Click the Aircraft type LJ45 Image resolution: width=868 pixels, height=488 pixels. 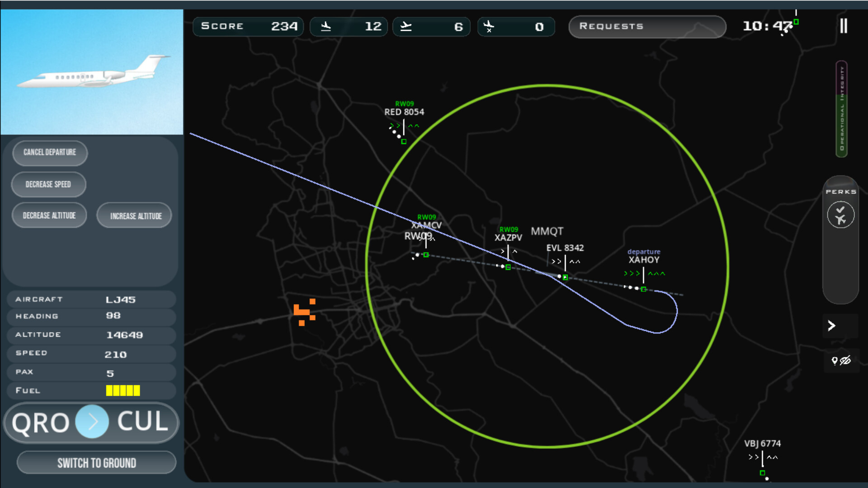[120, 300]
